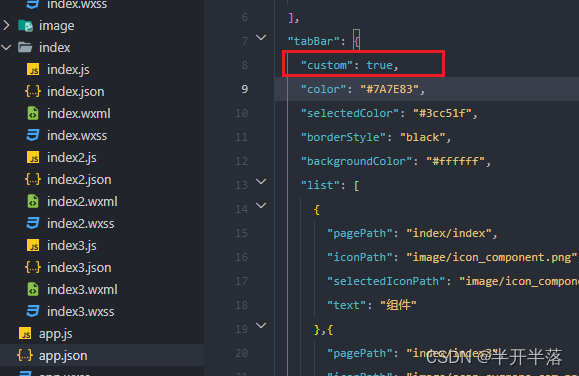Select the image folder label
This screenshot has width=579, height=376.
(56, 26)
